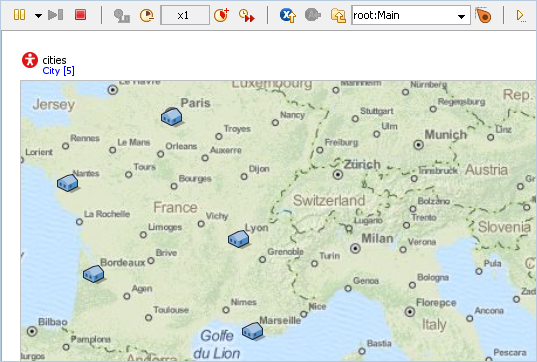Viewport: 537px width, 362px height.
Task: Select the city agent near Paris
Action: coord(171,116)
